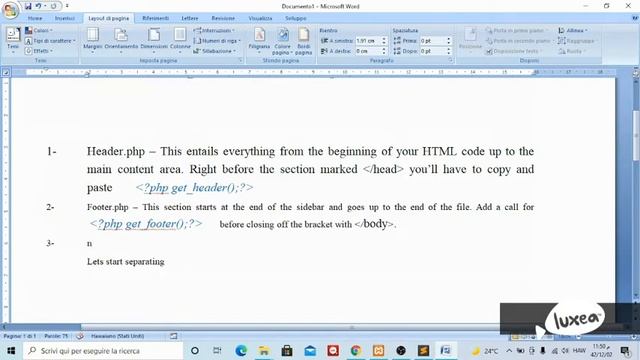Switch to the Inserisci tab

tap(64, 18)
